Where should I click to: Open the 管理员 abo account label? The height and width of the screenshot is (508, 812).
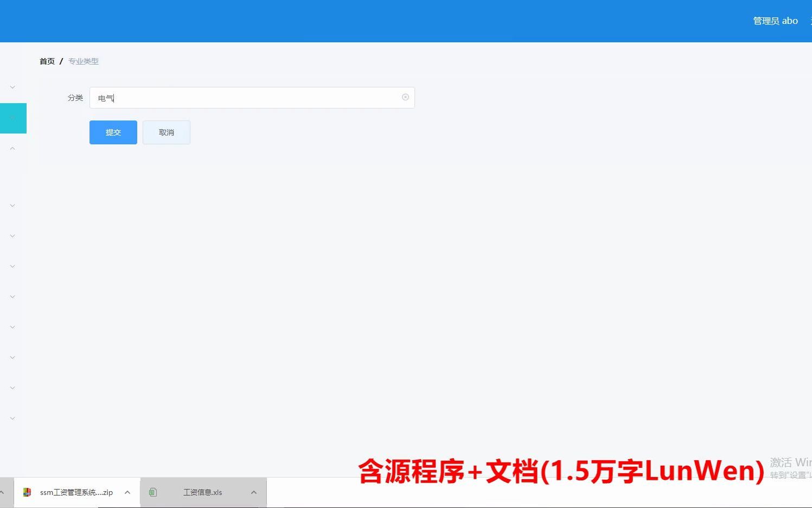(775, 21)
